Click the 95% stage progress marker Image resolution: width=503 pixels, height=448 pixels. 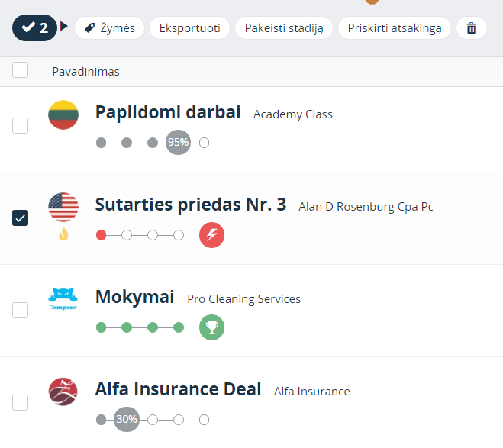pyautogui.click(x=178, y=143)
